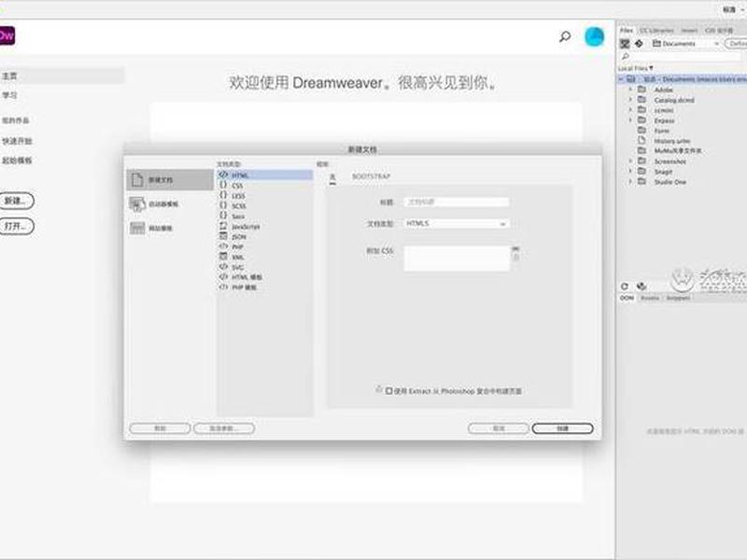Click the 帮助 button in dialog
Image resolution: width=747 pixels, height=560 pixels.
pos(160,428)
